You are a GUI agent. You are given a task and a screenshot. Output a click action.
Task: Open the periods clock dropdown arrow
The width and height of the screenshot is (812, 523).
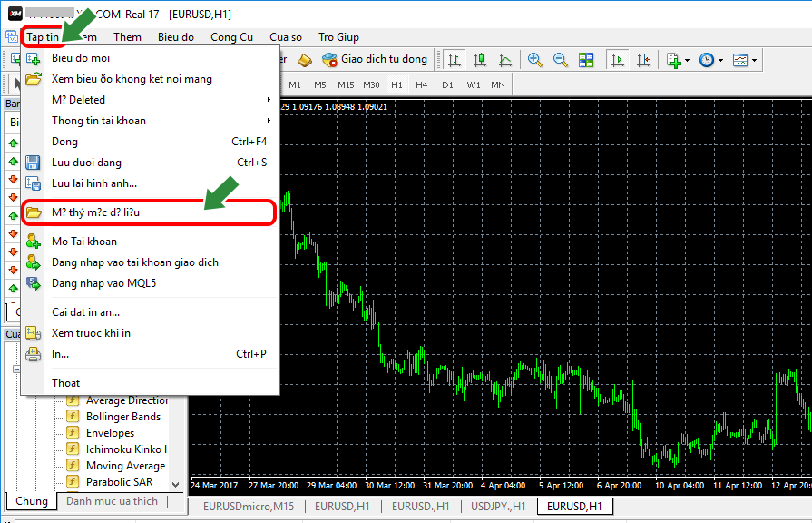point(720,60)
